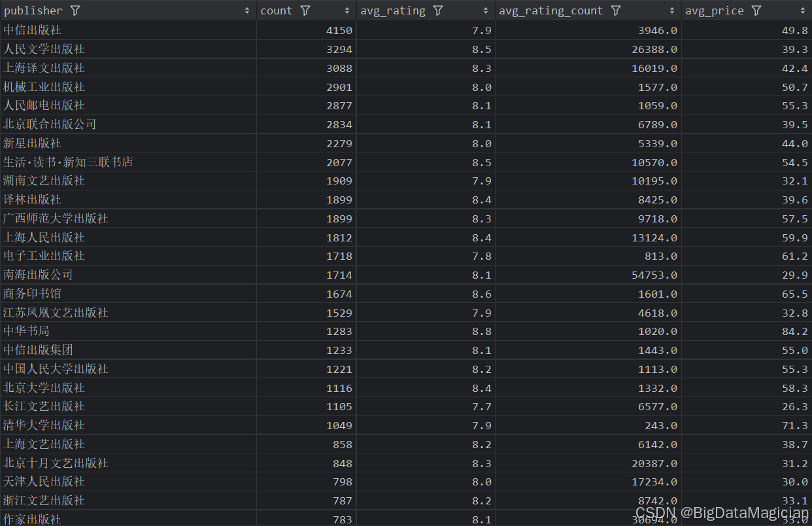The width and height of the screenshot is (812, 526).
Task: Select the avg_rating_count column header label
Action: pos(551,10)
